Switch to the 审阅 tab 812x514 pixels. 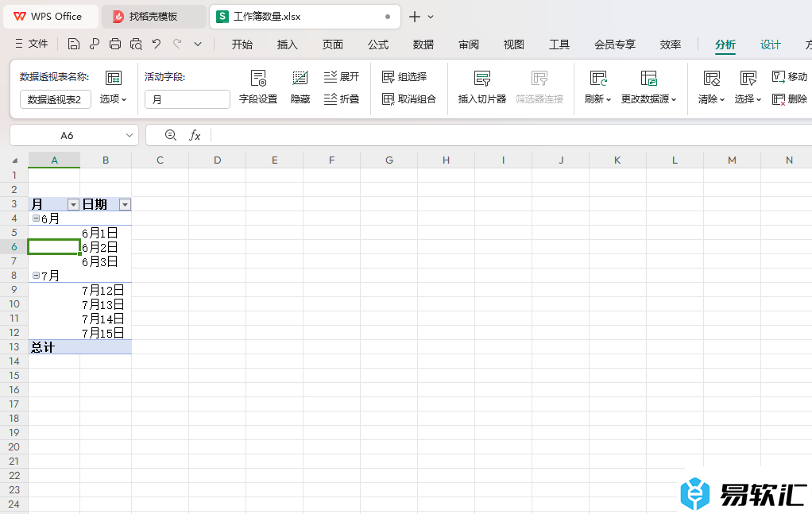click(469, 44)
